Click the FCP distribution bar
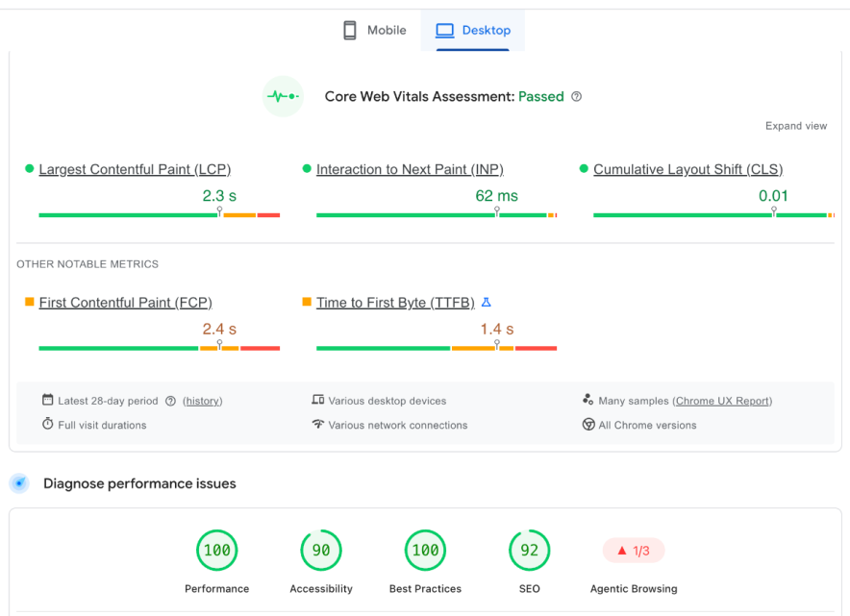Viewport: 850px width, 616px height. (x=160, y=349)
